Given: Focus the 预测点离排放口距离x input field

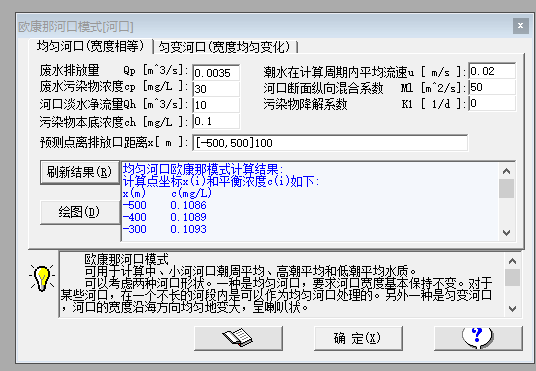Looking at the screenshot, I should 330,143.
